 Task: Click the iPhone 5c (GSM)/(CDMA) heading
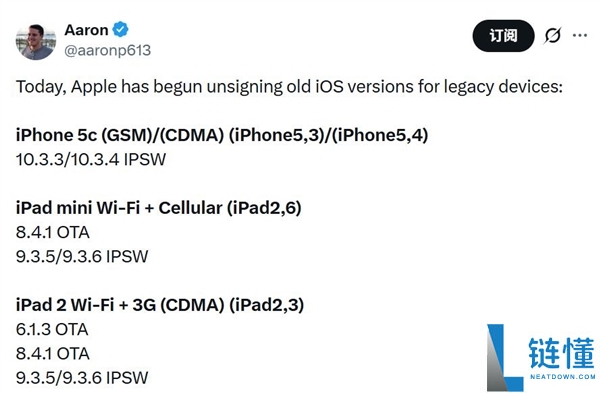point(222,135)
